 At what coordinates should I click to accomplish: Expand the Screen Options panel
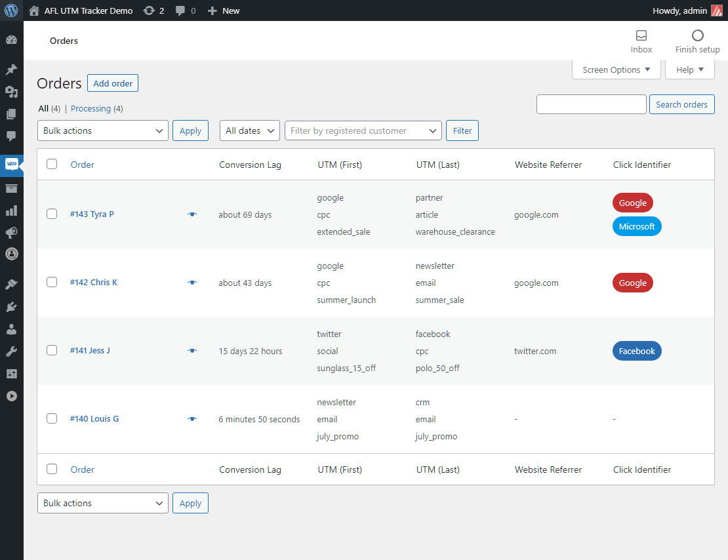tap(616, 70)
